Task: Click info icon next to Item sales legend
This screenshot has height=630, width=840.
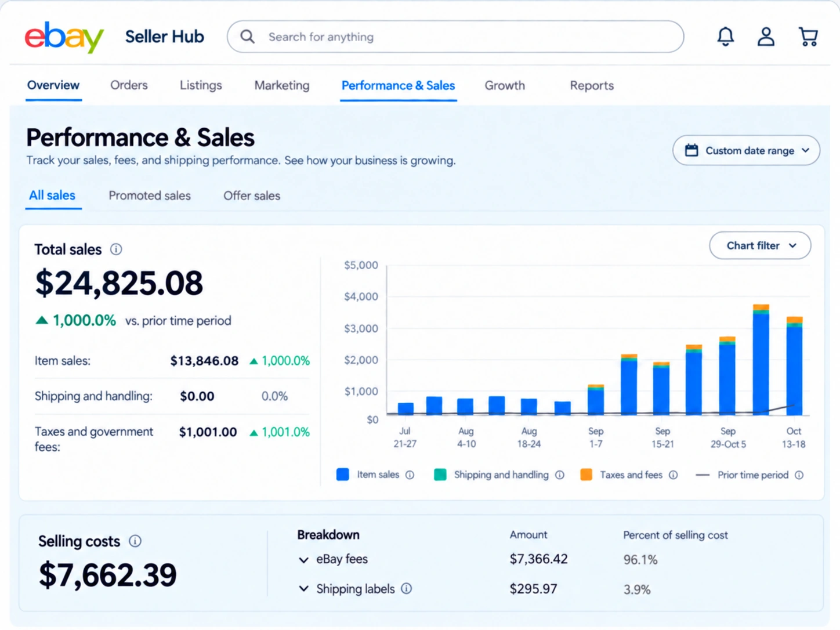Action: (410, 475)
